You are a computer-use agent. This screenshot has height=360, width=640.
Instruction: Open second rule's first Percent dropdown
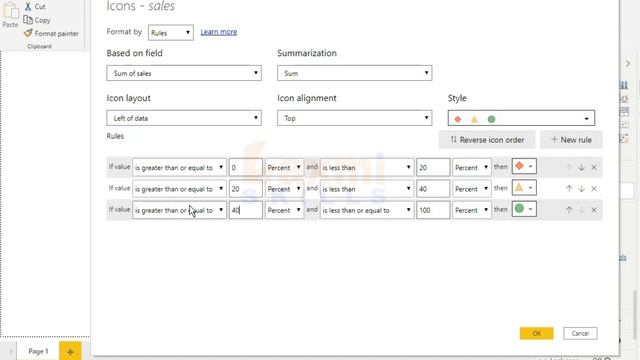[x=284, y=189]
